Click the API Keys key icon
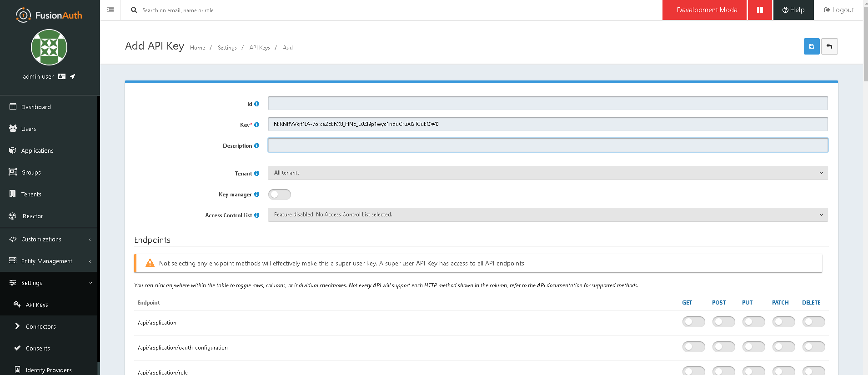Image resolution: width=868 pixels, height=375 pixels. [x=17, y=305]
